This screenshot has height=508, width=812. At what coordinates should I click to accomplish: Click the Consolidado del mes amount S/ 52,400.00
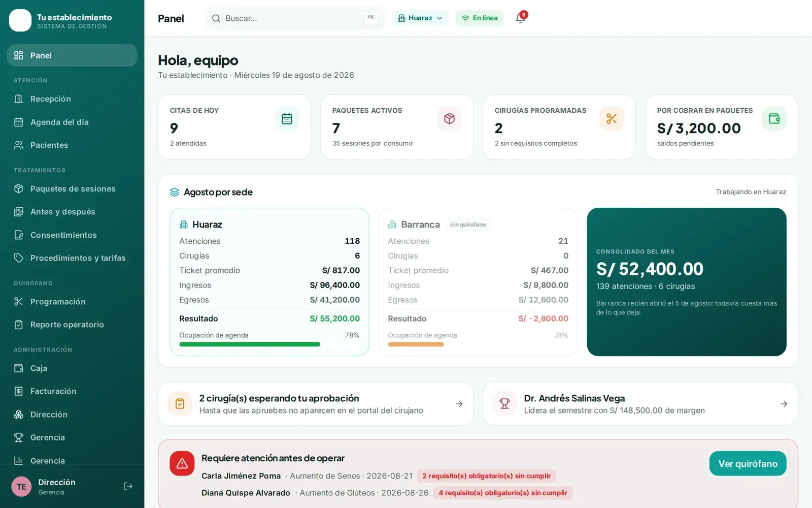click(650, 269)
